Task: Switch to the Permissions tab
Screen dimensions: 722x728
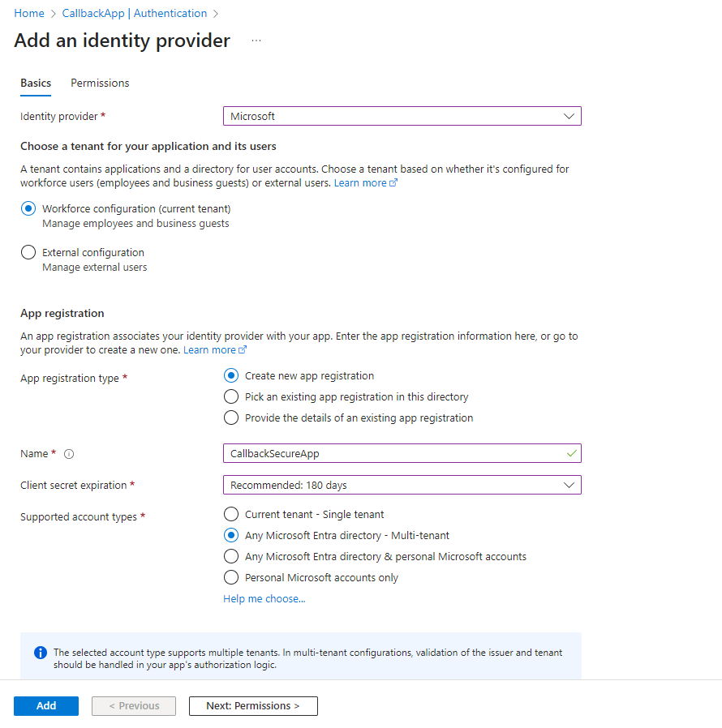Action: tap(99, 83)
